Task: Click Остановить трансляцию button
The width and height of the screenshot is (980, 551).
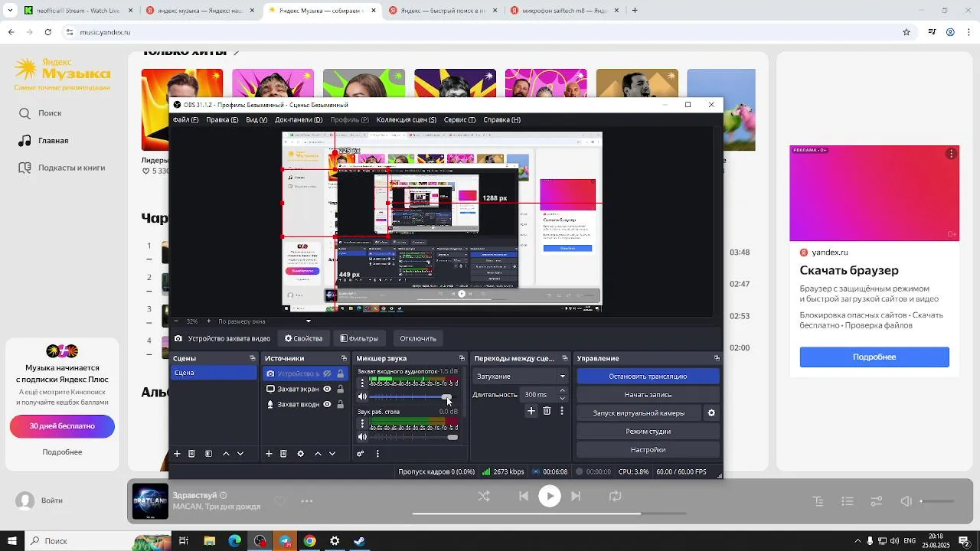Action: point(648,376)
